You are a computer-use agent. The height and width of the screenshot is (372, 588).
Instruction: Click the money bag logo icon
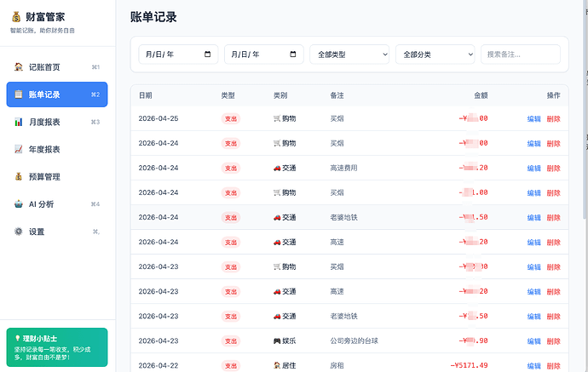[16, 17]
